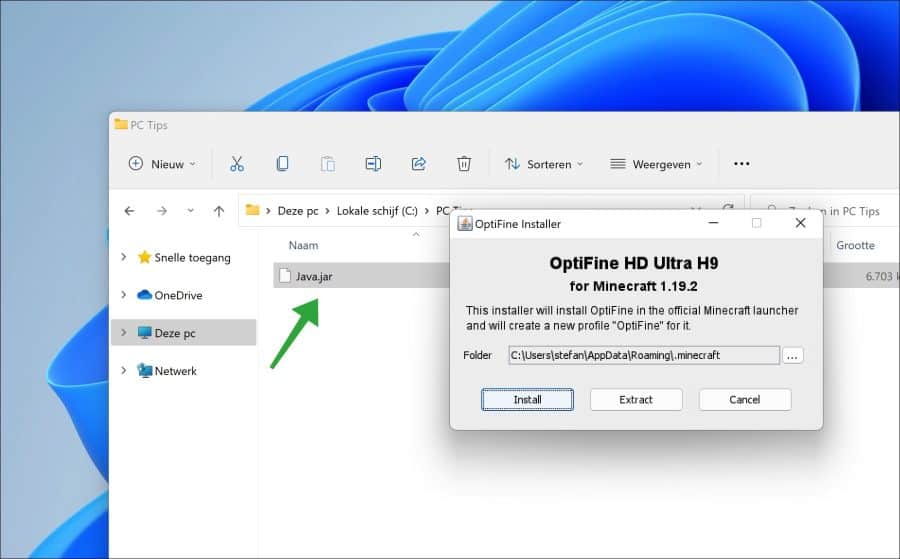Open the three-dot more options menu
Image resolution: width=900 pixels, height=559 pixels.
pyautogui.click(x=742, y=164)
